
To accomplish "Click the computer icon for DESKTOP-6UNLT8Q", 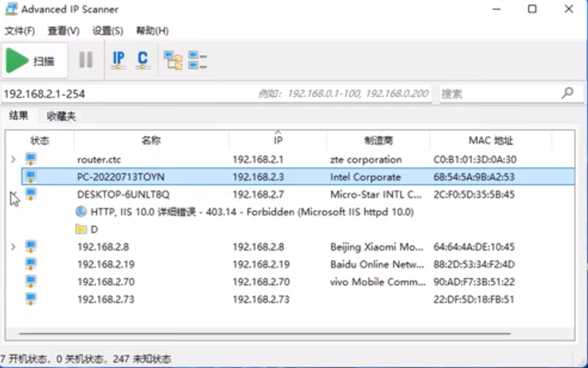I will 31,194.
